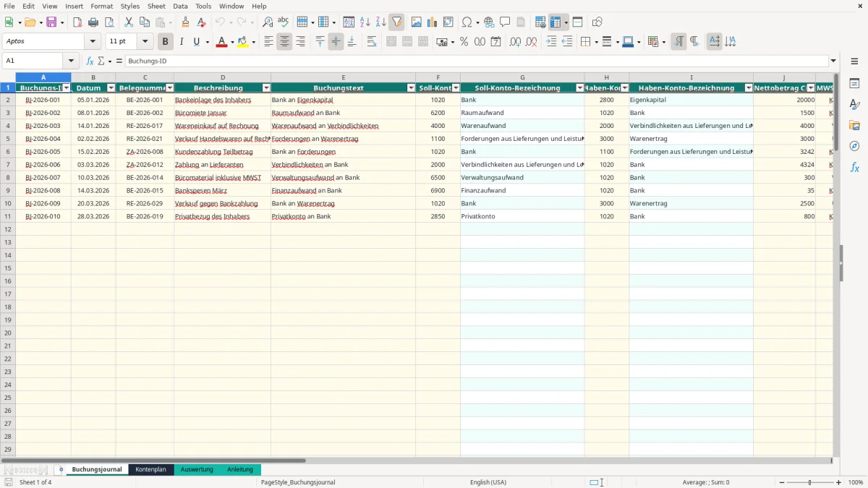The image size is (868, 488).
Task: Insert an image
Action: click(x=417, y=22)
